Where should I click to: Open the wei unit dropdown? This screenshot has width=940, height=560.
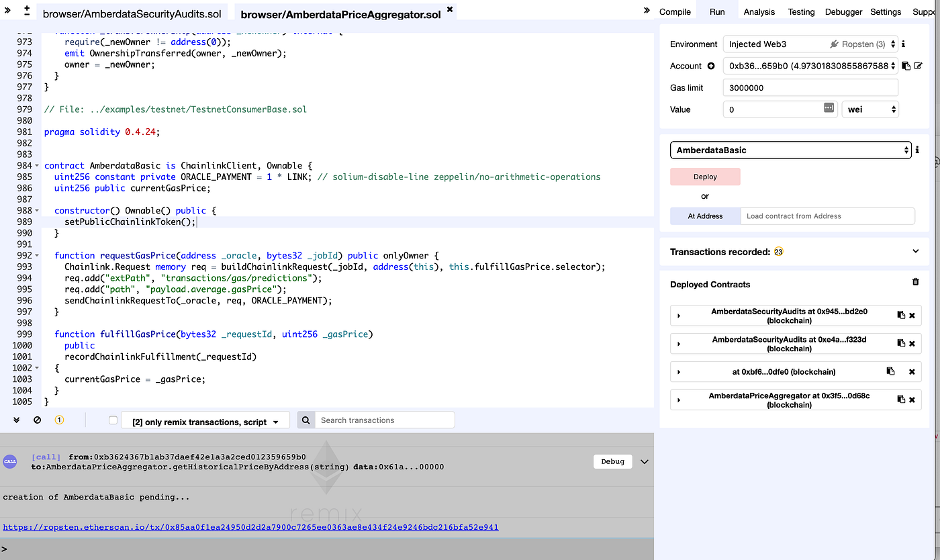point(870,109)
